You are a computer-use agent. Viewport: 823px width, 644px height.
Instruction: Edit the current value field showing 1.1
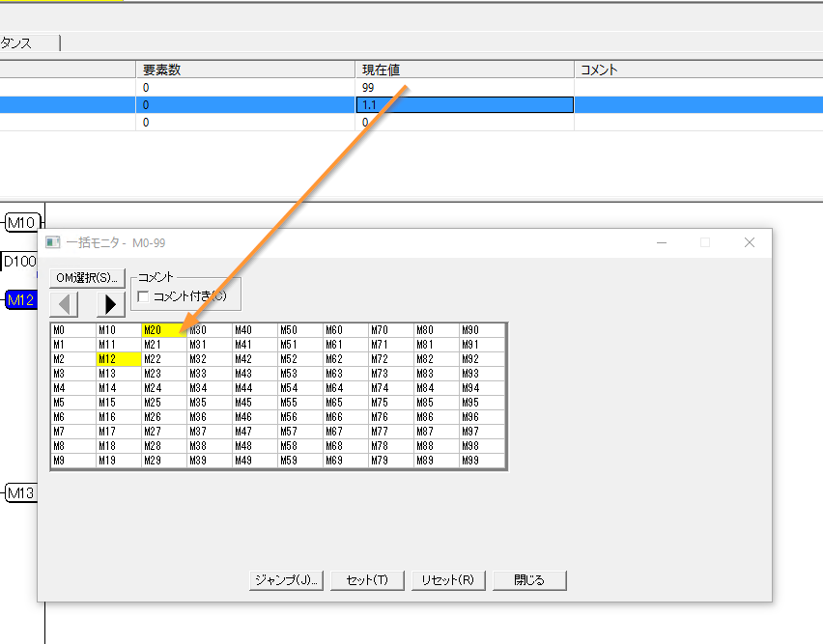pyautogui.click(x=464, y=104)
